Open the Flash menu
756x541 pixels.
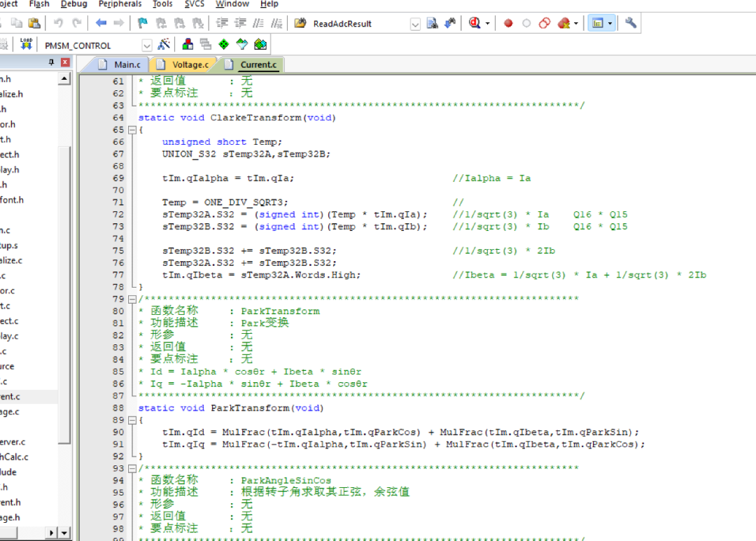click(39, 4)
